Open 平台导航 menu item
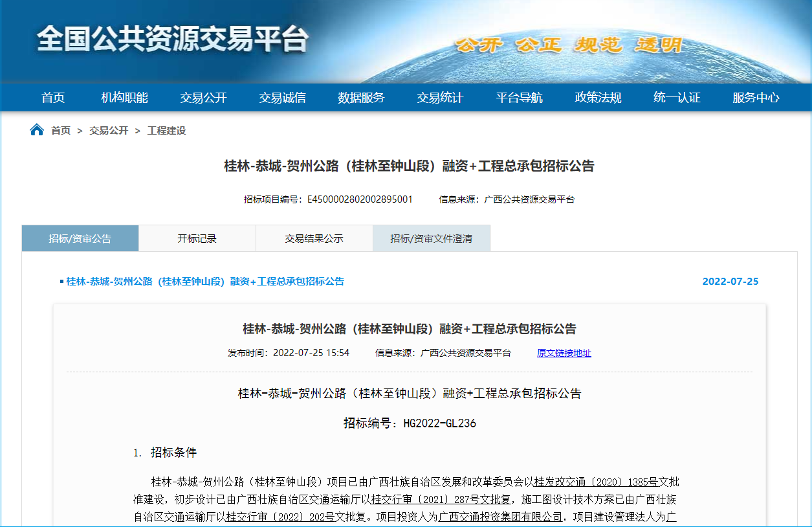Viewport: 812px width, 527px height. (519, 98)
